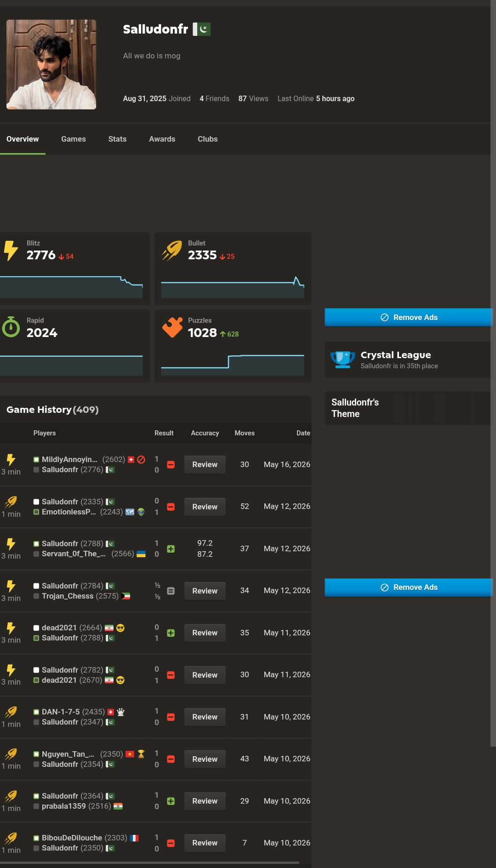Click the Bullet rating icon
This screenshot has height=868, width=496.
coord(172,251)
